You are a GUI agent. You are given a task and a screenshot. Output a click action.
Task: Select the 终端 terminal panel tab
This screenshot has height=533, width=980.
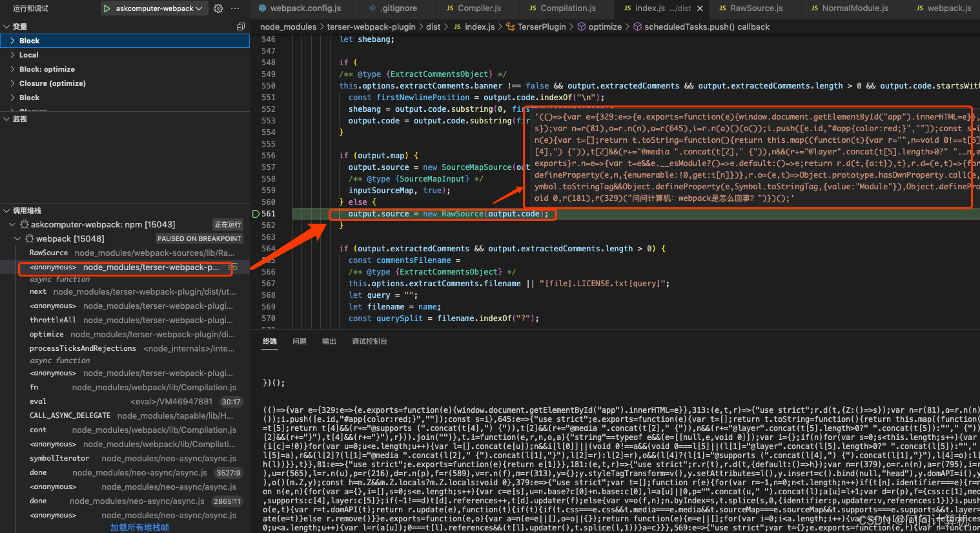(x=270, y=341)
